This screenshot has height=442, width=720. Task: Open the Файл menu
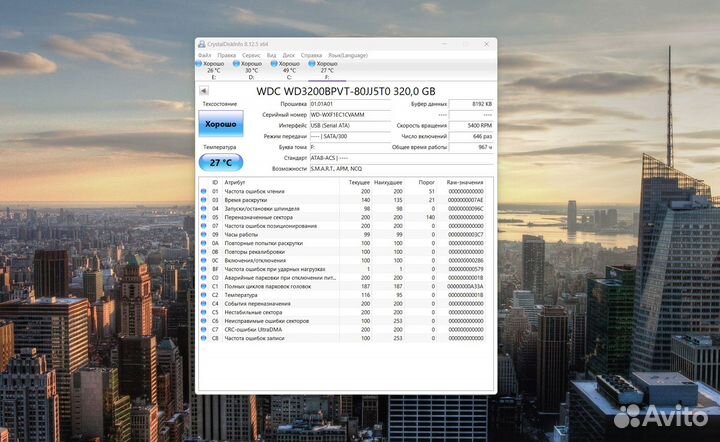tap(204, 56)
